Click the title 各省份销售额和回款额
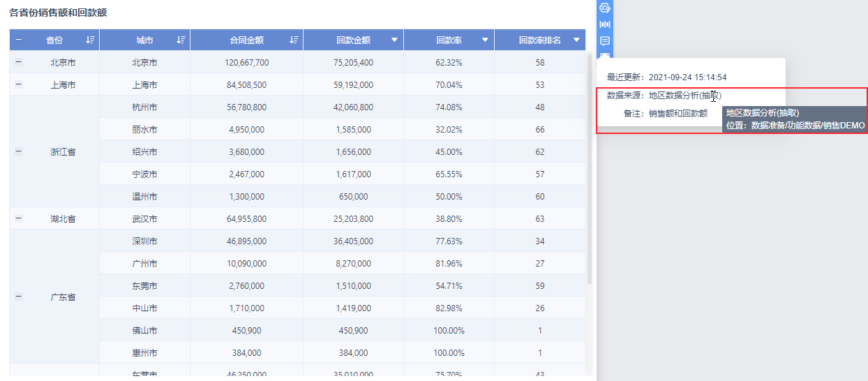 click(x=58, y=13)
